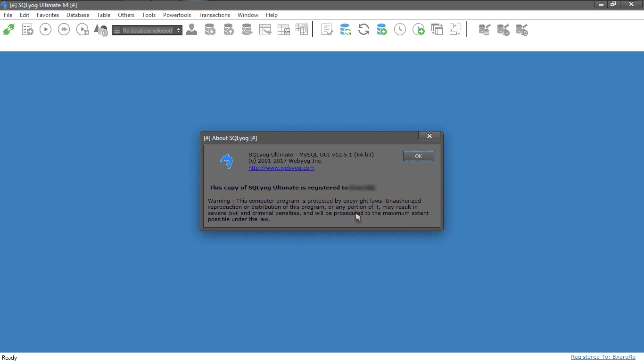Click the overlapping windows arrows icon
The height and width of the screenshot is (362, 644).
(x=437, y=30)
